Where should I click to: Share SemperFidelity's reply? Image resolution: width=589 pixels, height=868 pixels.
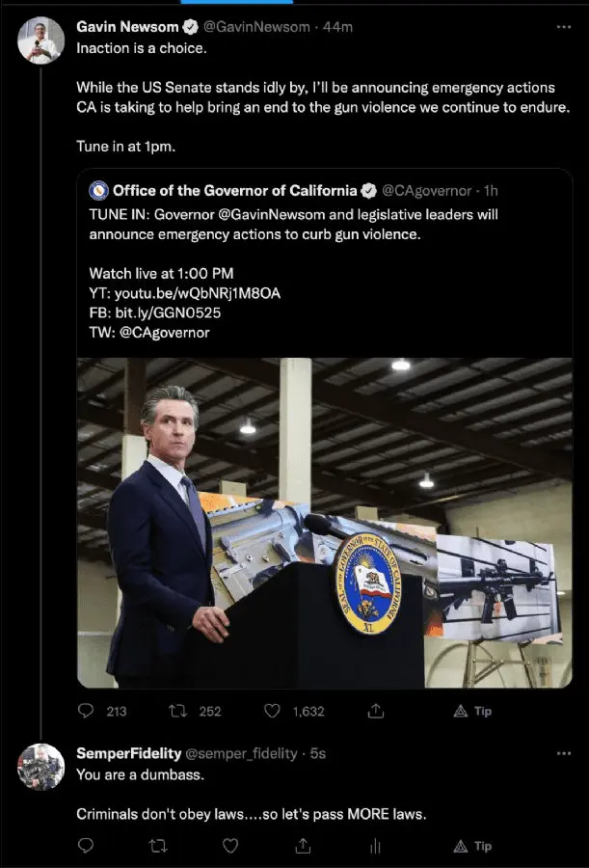click(303, 846)
